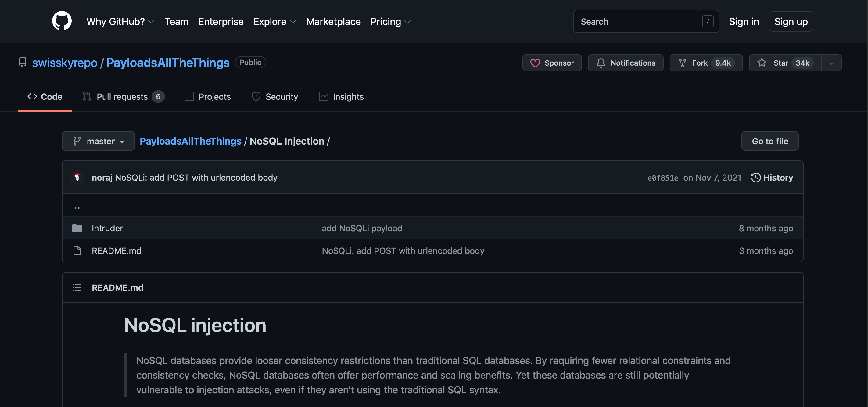The width and height of the screenshot is (868, 407).
Task: Click the star icon on Star button
Action: 762,63
